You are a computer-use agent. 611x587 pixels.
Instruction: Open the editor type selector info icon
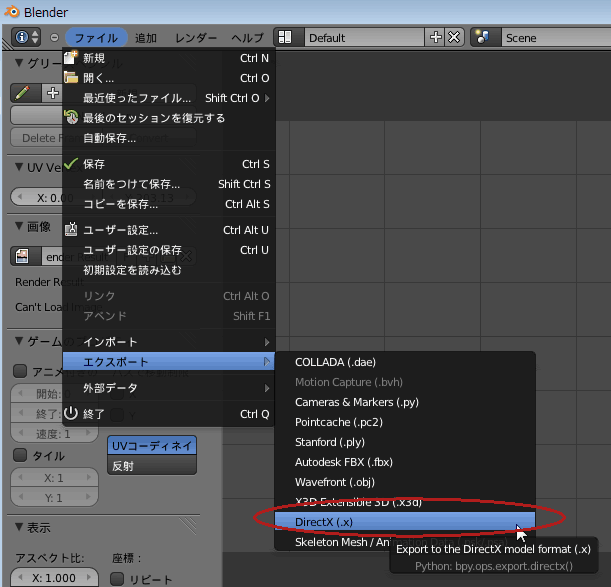coord(26,37)
